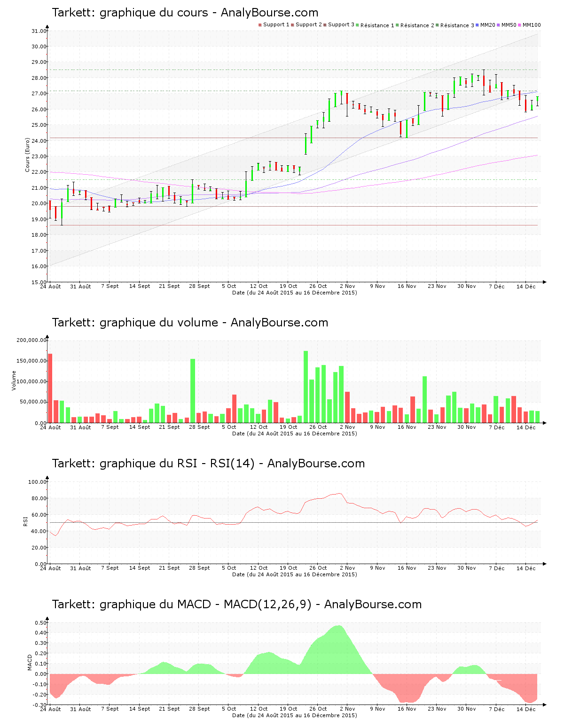This screenshot has height=728, width=564.
Task: Click the title 'graphique du MACD - MACD(12,26,9)'
Action: [x=205, y=604]
